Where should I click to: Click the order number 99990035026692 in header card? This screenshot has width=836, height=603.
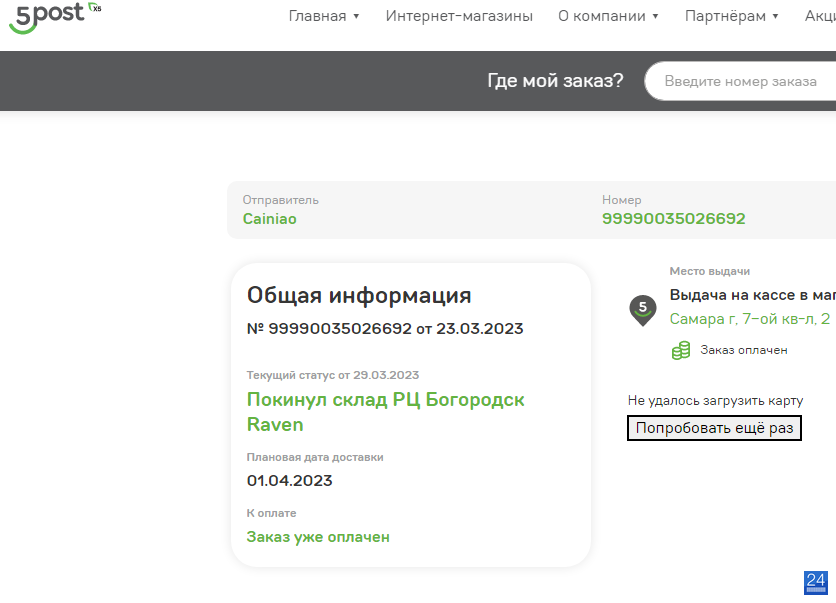(673, 219)
